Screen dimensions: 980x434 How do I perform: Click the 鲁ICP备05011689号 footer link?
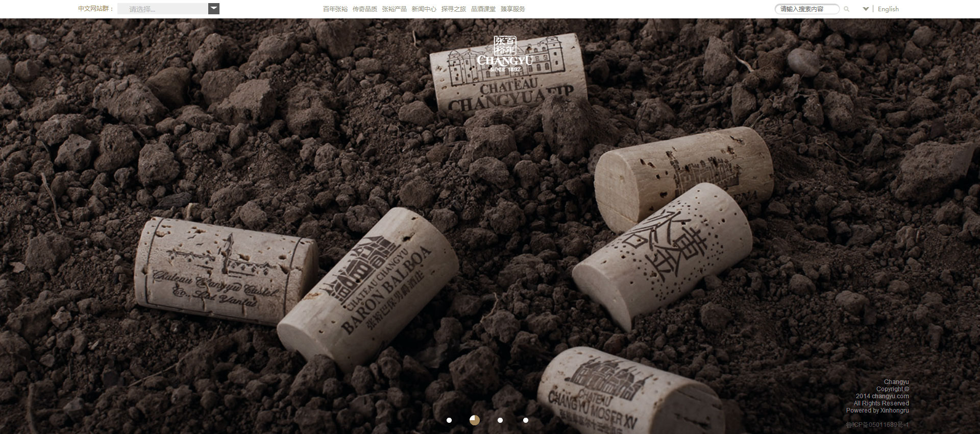click(x=877, y=425)
